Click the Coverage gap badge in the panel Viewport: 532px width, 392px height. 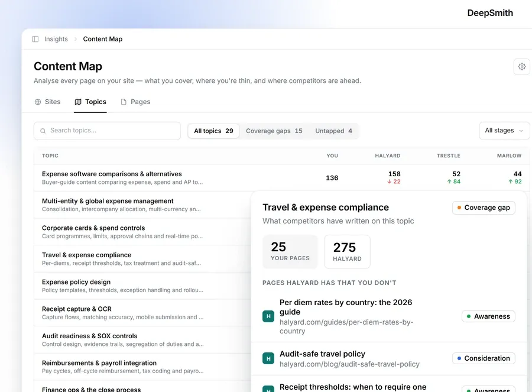[x=484, y=208]
